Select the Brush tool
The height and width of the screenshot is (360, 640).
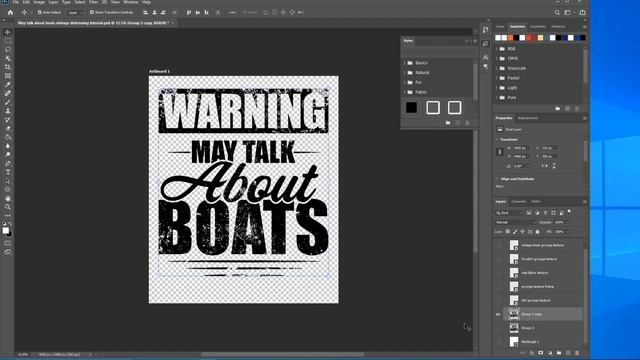[7, 102]
